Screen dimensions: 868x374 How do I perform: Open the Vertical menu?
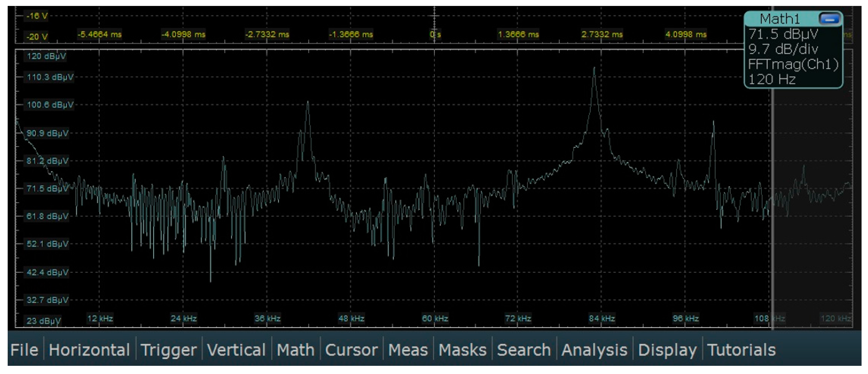[x=236, y=349]
